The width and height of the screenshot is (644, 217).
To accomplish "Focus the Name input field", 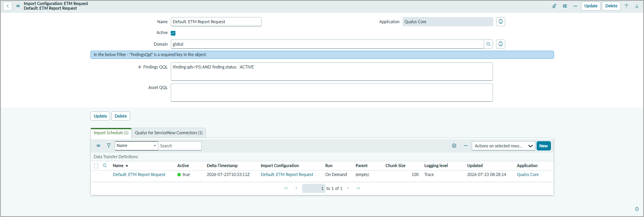I will pos(216,22).
